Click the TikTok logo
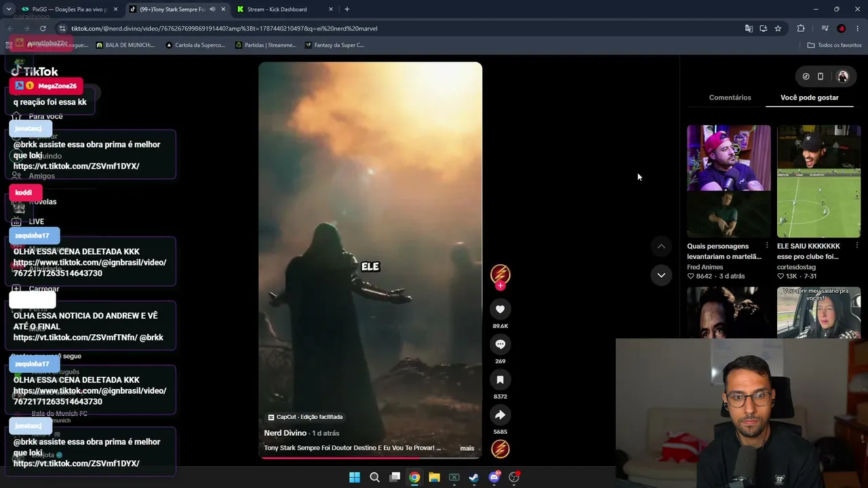868x488 pixels. click(35, 71)
